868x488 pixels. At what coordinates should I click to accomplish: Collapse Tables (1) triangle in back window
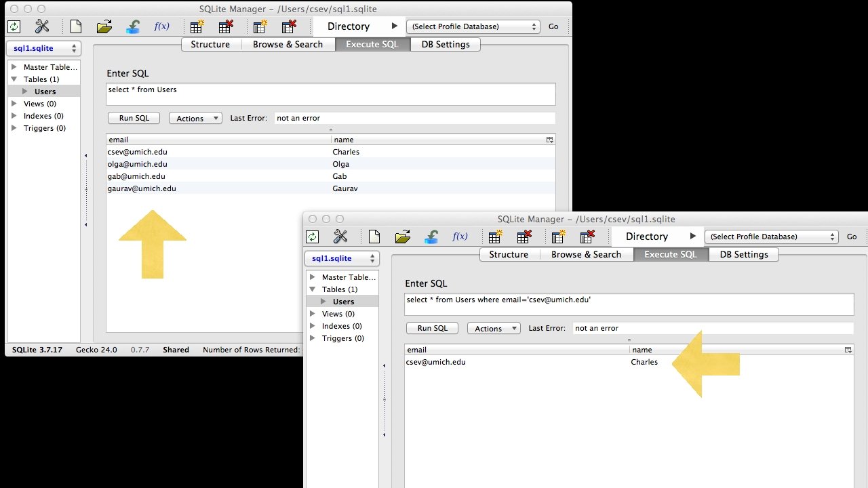(14, 79)
